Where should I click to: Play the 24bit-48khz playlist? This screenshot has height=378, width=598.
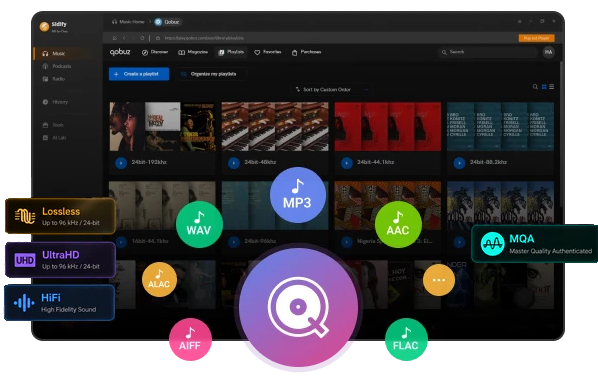tap(234, 163)
